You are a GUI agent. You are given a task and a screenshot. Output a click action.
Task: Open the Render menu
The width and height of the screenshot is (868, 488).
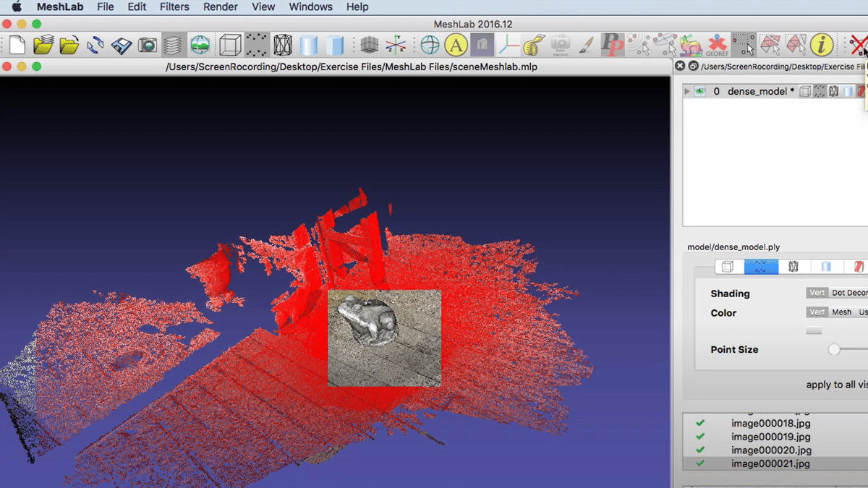221,7
